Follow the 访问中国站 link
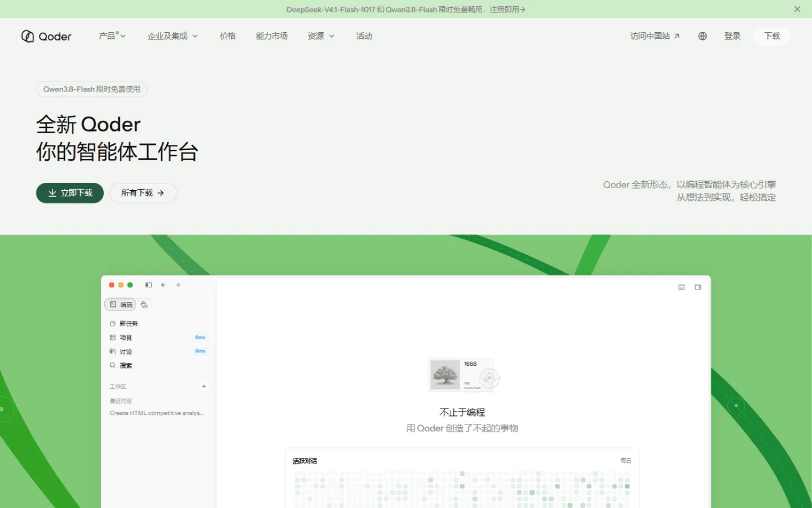The image size is (812, 508). click(655, 36)
